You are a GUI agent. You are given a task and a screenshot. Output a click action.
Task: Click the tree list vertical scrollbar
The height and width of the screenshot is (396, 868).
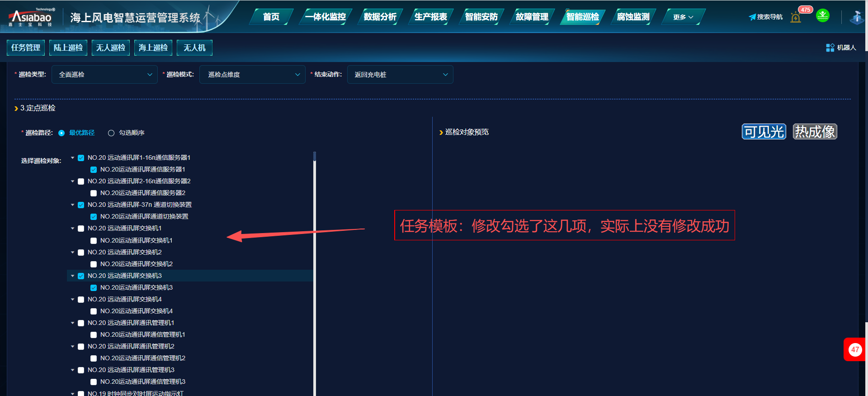point(315,272)
